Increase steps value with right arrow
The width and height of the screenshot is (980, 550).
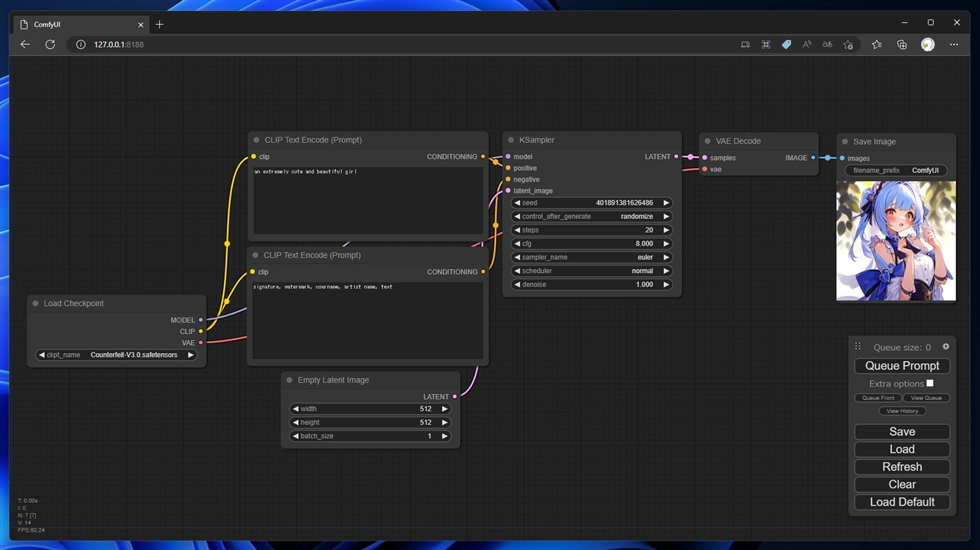point(666,230)
